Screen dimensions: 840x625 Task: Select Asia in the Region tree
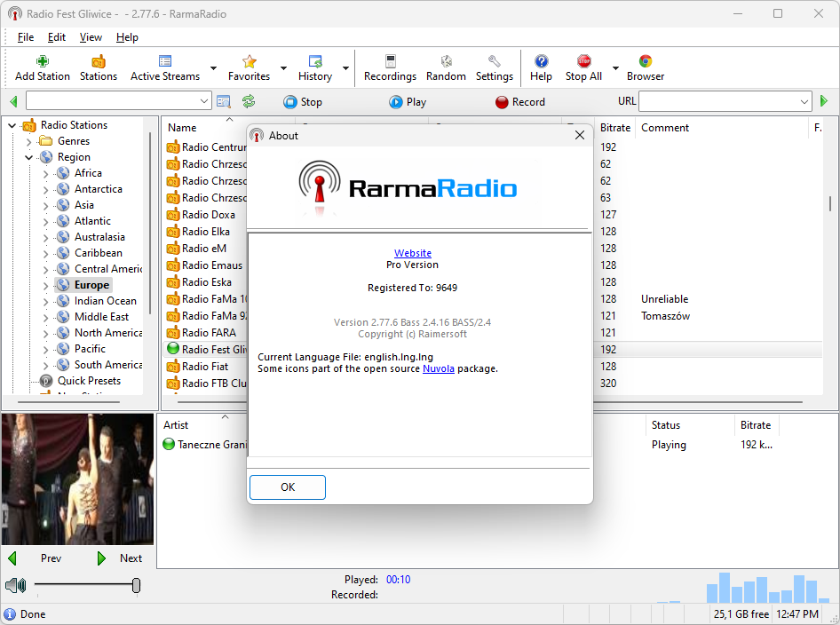[x=84, y=205]
